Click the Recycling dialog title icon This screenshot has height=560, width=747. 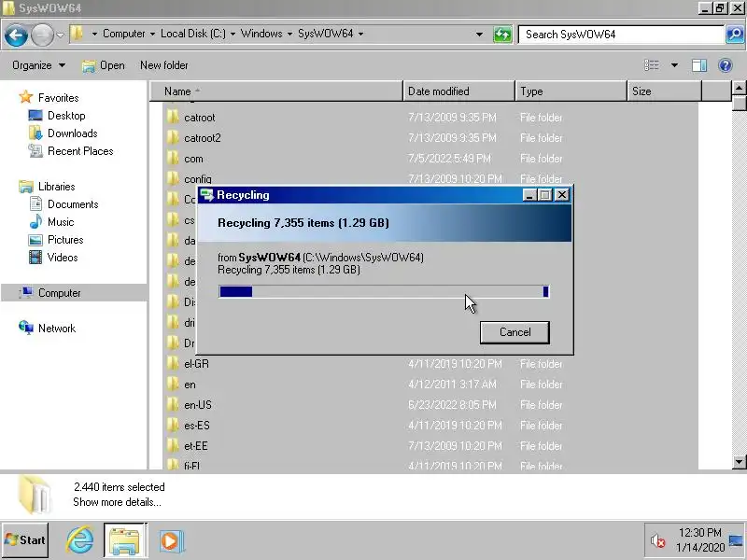pyautogui.click(x=207, y=195)
